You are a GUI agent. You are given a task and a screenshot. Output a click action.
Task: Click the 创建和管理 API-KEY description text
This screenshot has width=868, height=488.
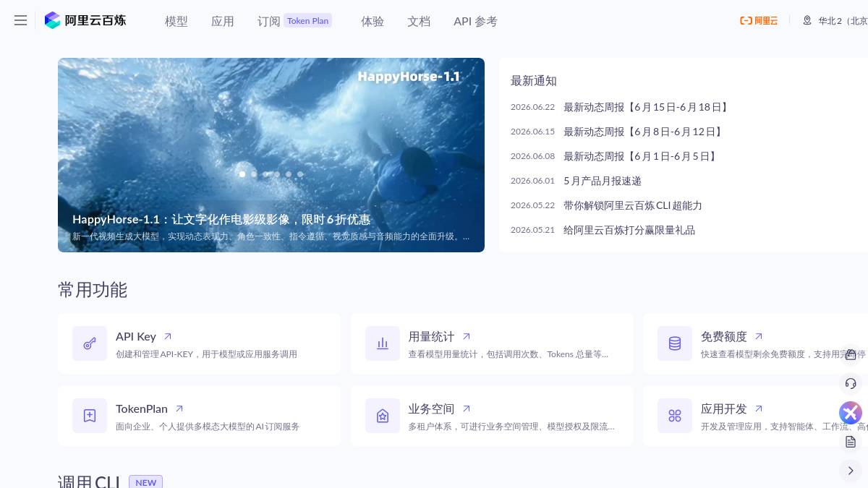pyautogui.click(x=206, y=354)
